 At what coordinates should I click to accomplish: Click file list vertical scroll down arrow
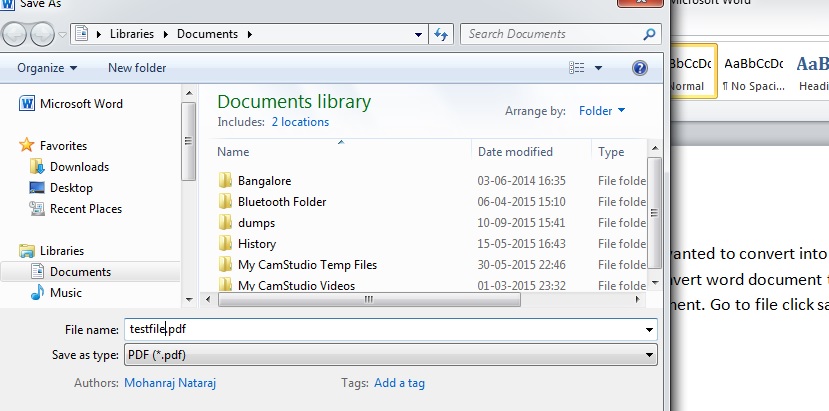pos(655,283)
